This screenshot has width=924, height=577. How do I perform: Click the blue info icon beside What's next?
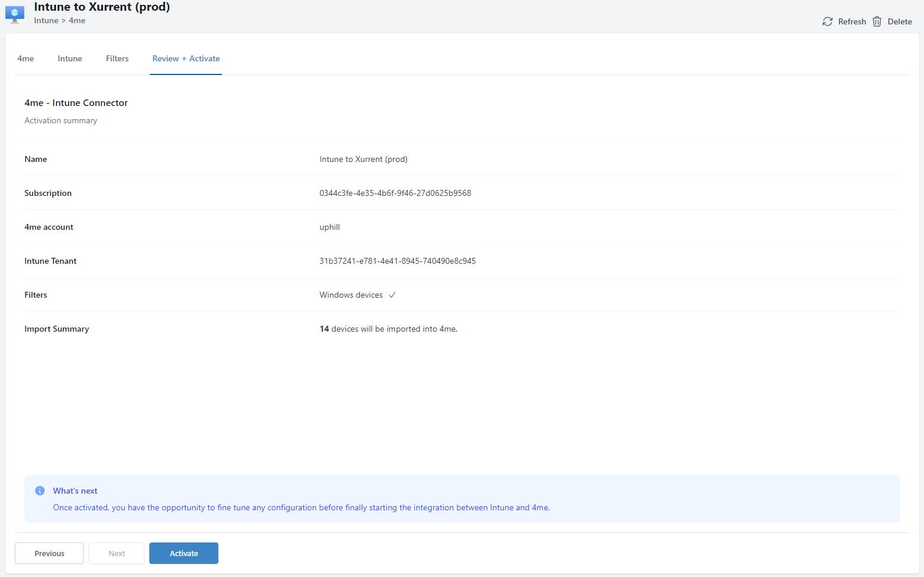pos(40,491)
